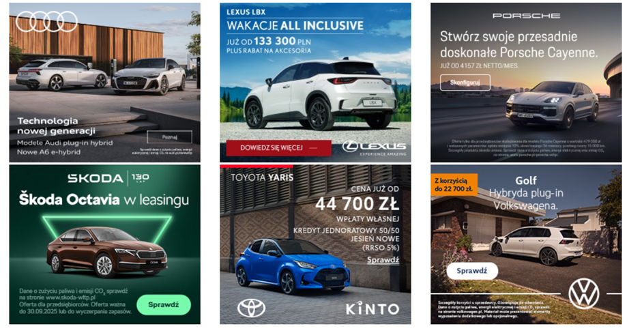The image size is (644, 333).
Task: Click the Skoda 130 years logo
Action: 108,178
